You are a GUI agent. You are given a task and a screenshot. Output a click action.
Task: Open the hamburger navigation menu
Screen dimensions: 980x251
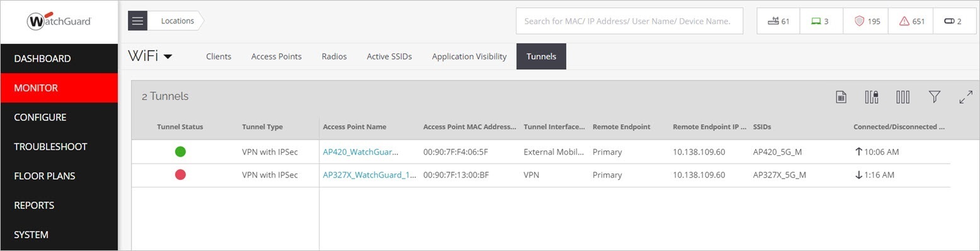138,21
